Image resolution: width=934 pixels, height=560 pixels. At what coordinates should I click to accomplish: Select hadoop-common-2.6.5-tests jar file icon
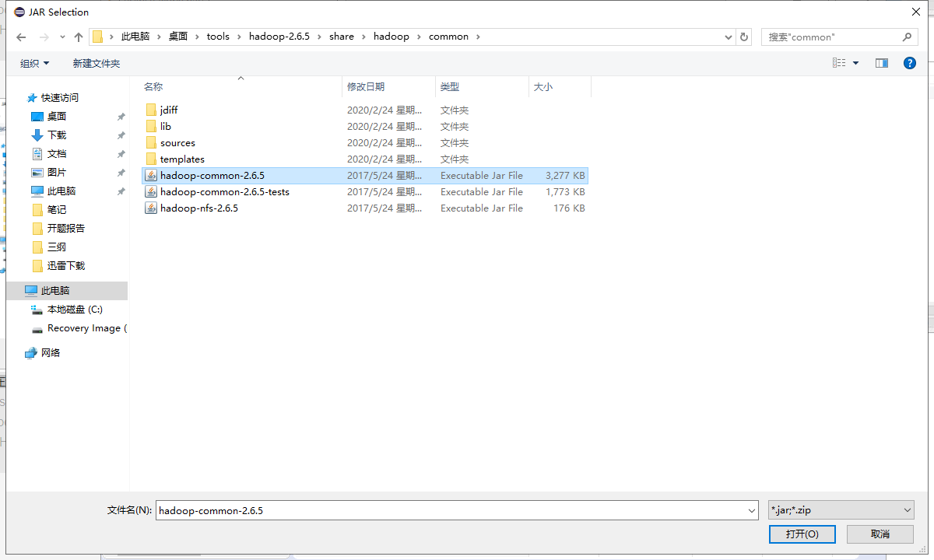click(151, 191)
